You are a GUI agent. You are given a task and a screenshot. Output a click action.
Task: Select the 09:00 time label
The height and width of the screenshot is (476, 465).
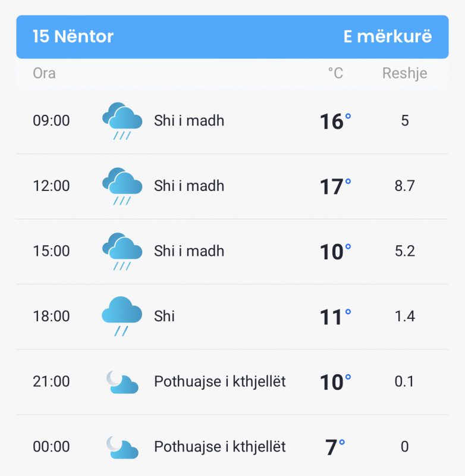point(51,121)
